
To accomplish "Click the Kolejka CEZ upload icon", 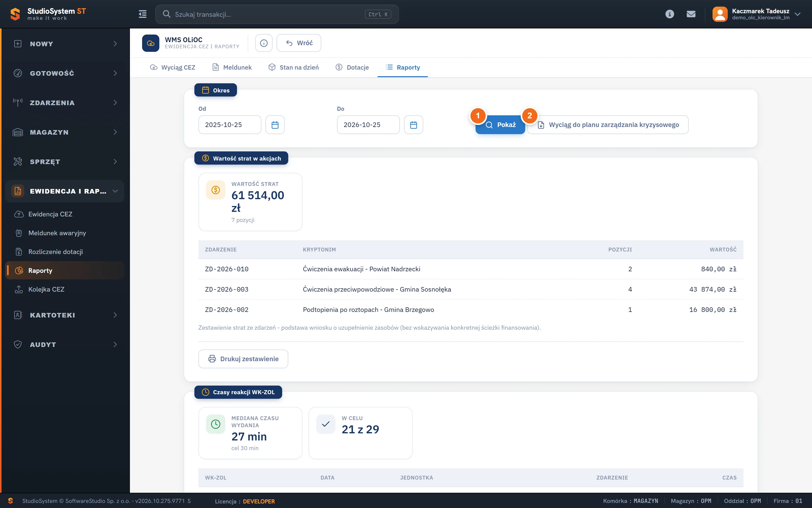I will tap(19, 289).
